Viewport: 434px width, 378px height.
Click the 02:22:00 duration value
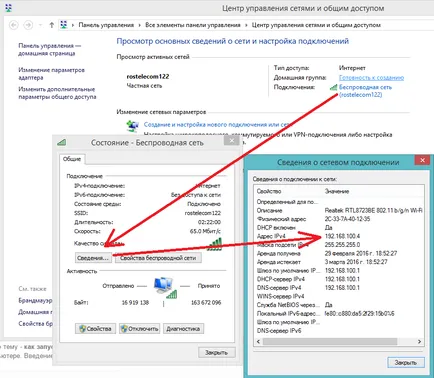tap(209, 222)
